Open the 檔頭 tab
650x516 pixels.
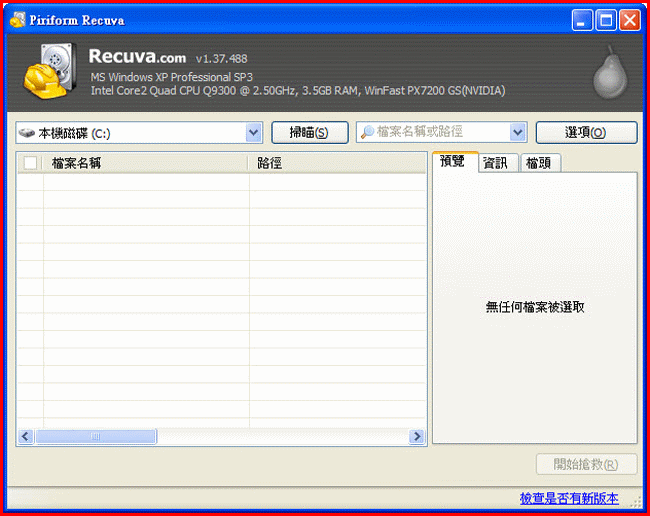click(x=538, y=163)
